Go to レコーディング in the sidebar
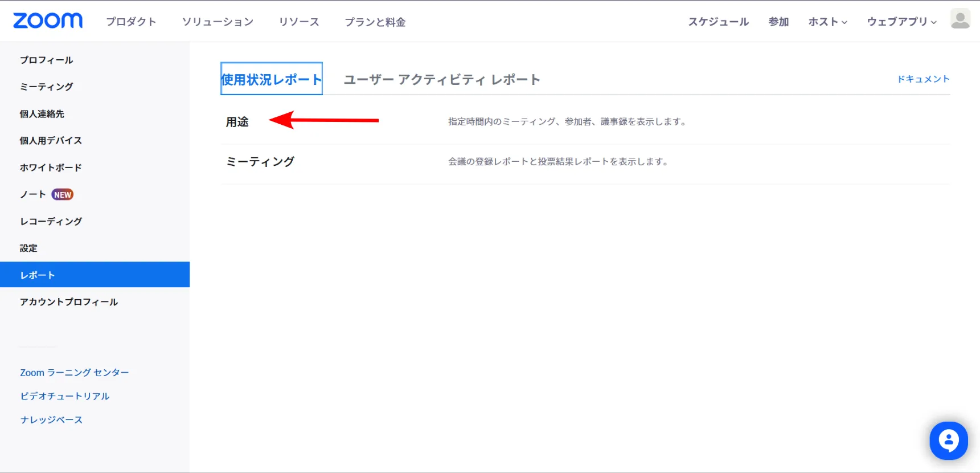980x473 pixels. click(51, 221)
